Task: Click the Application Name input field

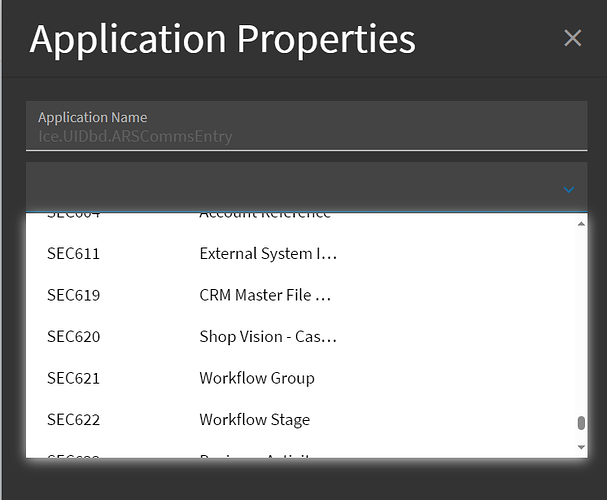Action: [x=307, y=126]
